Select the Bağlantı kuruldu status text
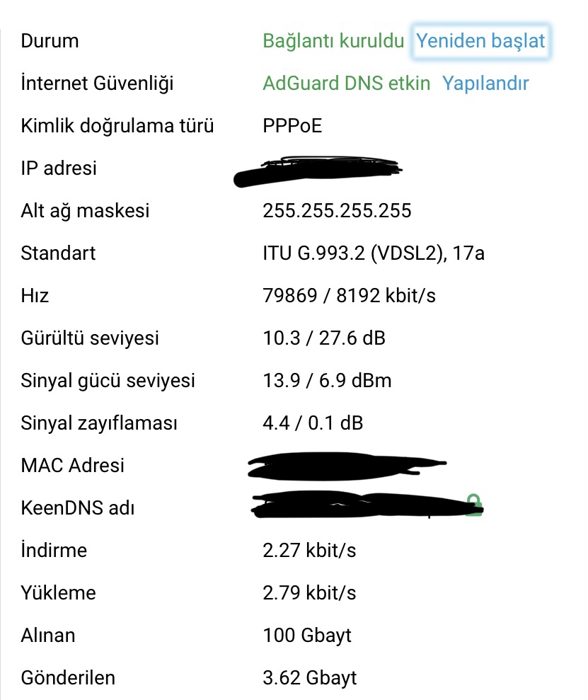This screenshot has width=588, height=700. tap(333, 40)
